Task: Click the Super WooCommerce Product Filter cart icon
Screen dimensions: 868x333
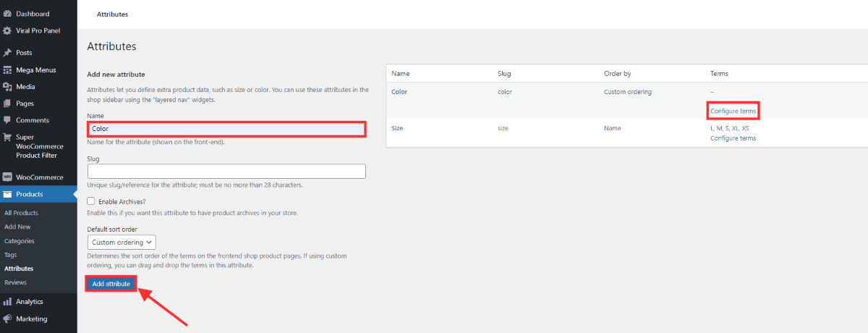Action: coord(7,137)
